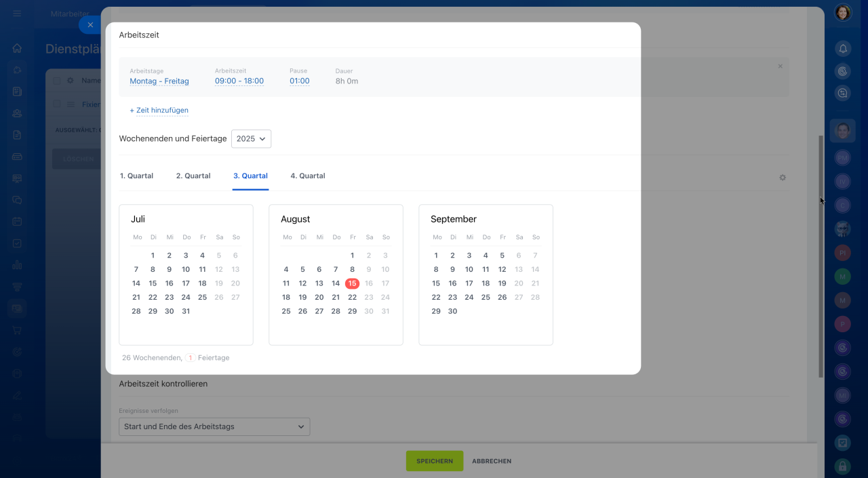
Task: Click the Arbeitszeit kontrollieren heading
Action: (163, 384)
